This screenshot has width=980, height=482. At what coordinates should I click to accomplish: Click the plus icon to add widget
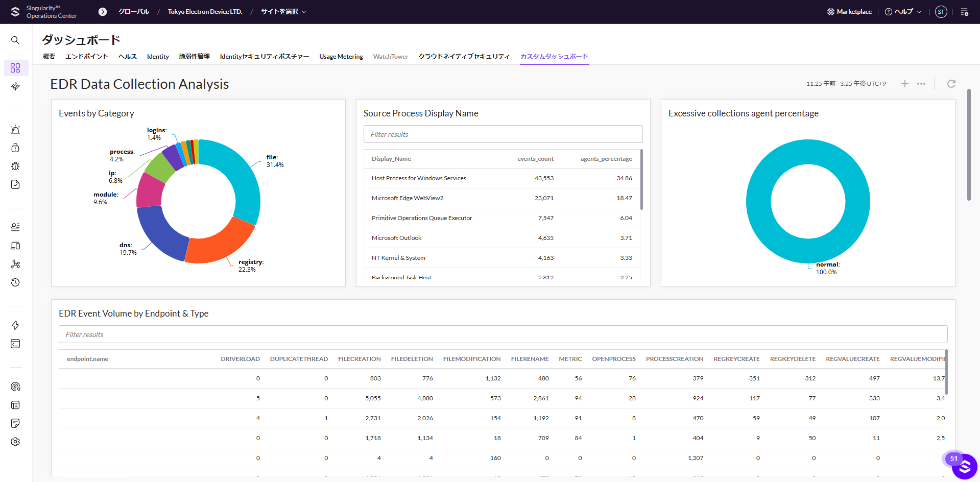pyautogui.click(x=904, y=84)
